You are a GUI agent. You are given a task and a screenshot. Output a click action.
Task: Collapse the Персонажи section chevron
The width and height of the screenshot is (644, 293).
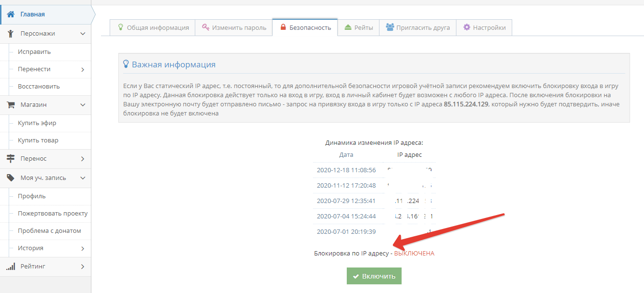(x=83, y=34)
